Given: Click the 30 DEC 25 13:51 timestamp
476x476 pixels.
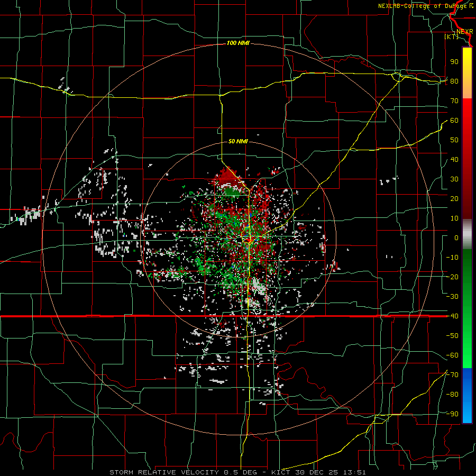Looking at the screenshot, I should (331, 472).
